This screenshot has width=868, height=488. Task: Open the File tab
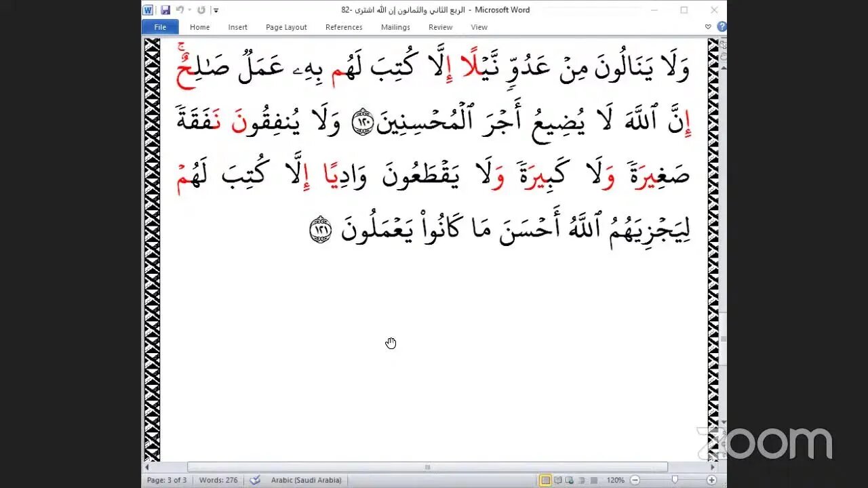[x=160, y=27]
